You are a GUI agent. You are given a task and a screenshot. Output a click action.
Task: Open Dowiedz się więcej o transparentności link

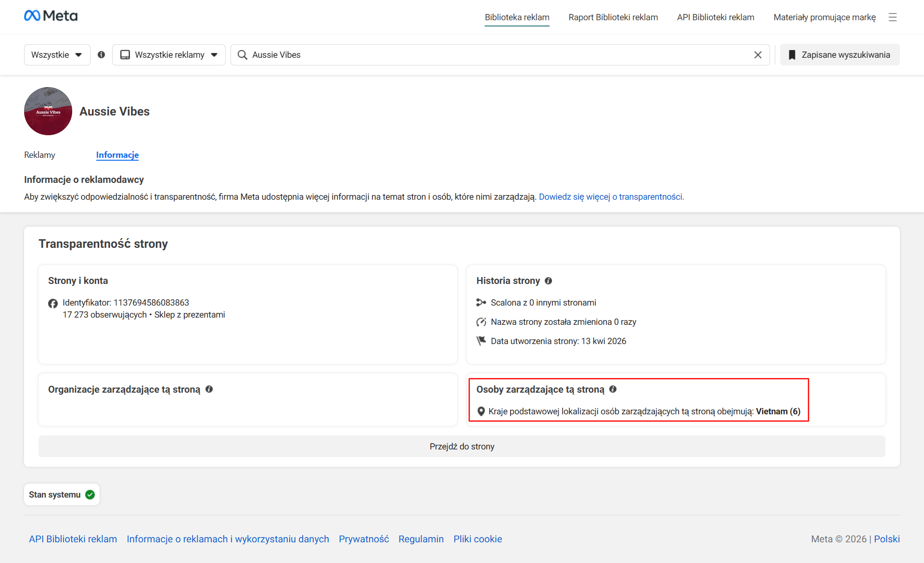611,197
